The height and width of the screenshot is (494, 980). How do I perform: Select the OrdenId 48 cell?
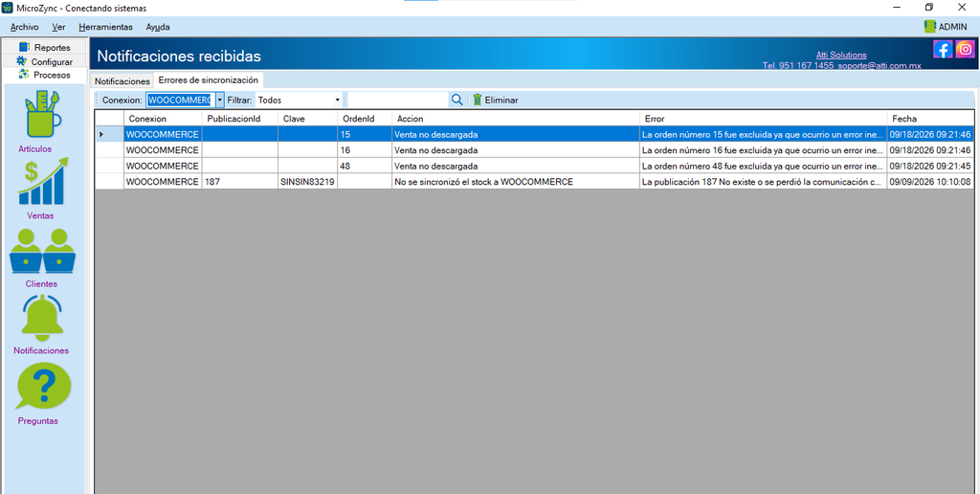365,166
